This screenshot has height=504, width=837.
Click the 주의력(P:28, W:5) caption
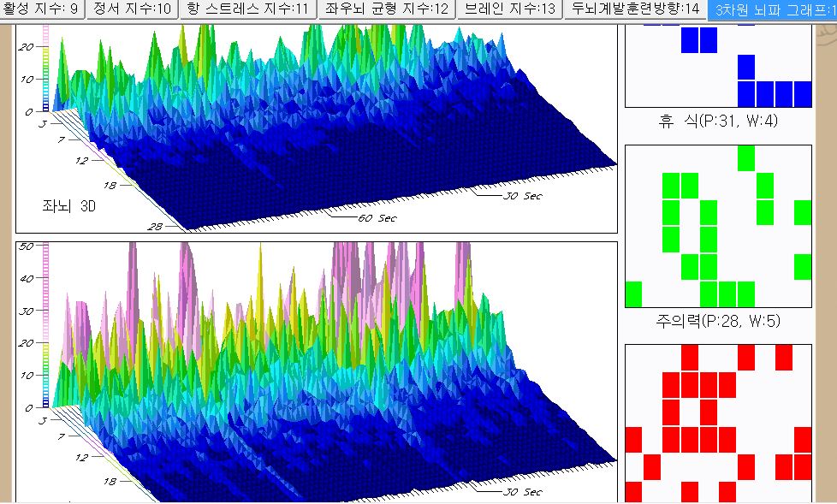[x=718, y=321]
